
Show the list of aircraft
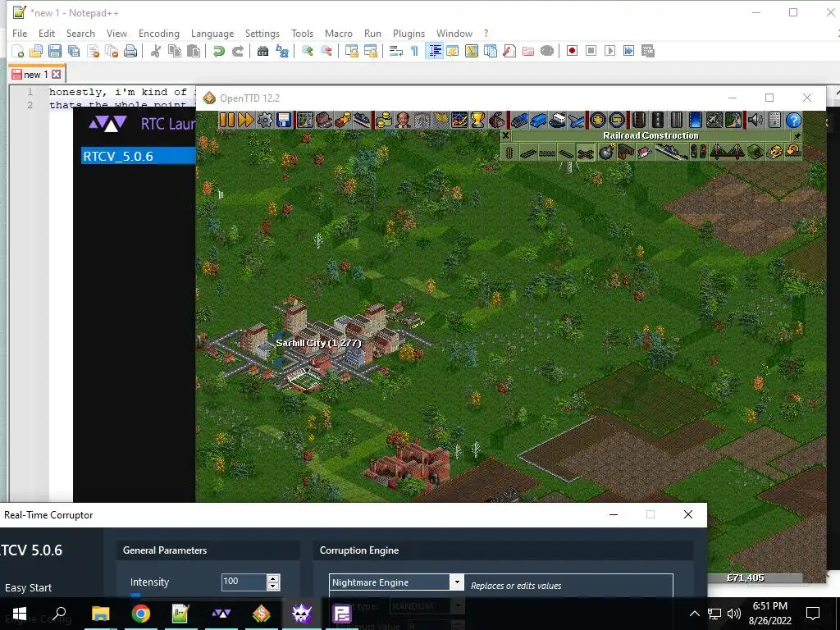[577, 120]
